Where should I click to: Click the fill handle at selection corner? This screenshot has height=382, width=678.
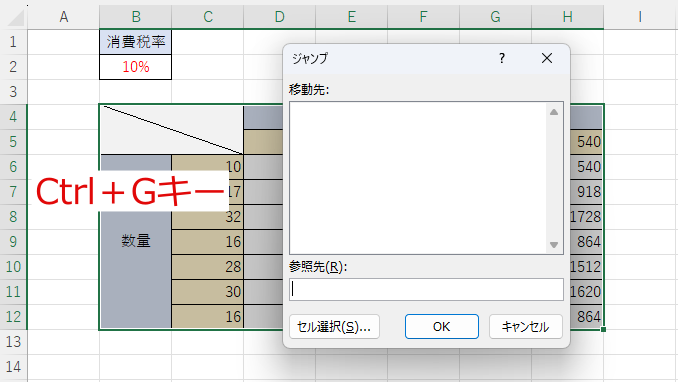pyautogui.click(x=603, y=330)
